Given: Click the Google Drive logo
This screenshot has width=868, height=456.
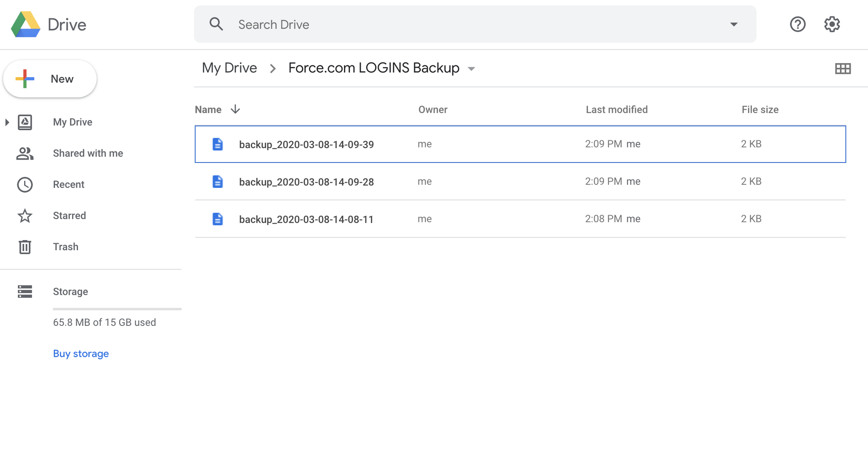Looking at the screenshot, I should (26, 25).
